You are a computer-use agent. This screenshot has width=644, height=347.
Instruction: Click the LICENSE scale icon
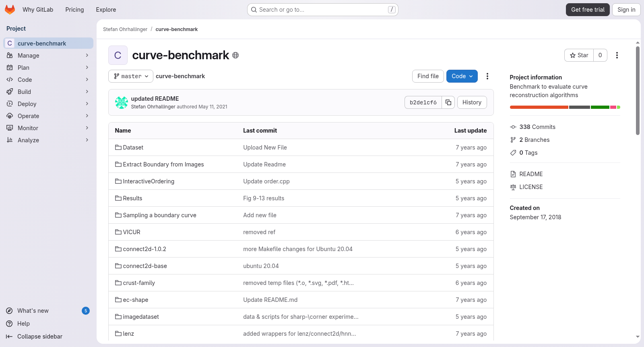(x=513, y=187)
